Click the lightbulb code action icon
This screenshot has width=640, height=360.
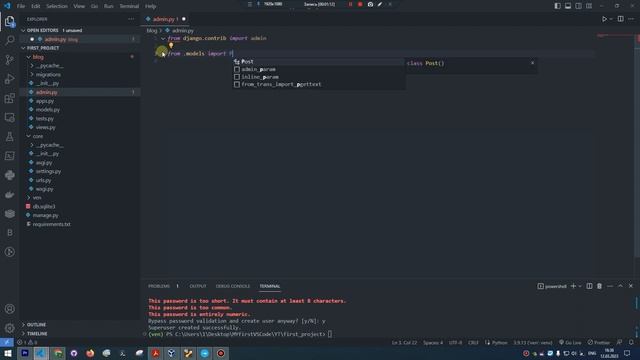click(x=171, y=46)
